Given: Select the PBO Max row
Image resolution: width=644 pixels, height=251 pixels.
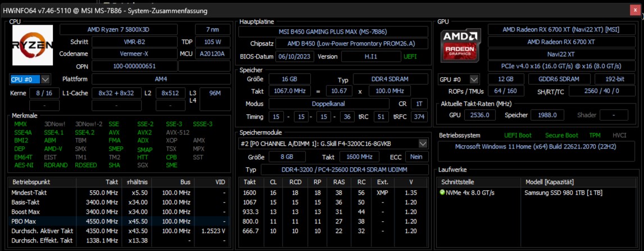Looking at the screenshot, I should coord(119,221).
